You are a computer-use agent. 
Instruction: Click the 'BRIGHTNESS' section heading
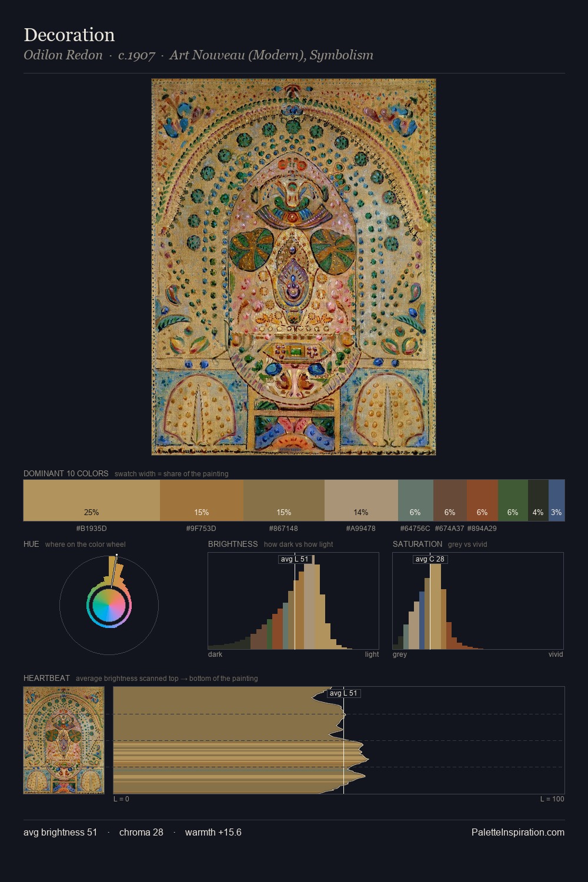(233, 544)
